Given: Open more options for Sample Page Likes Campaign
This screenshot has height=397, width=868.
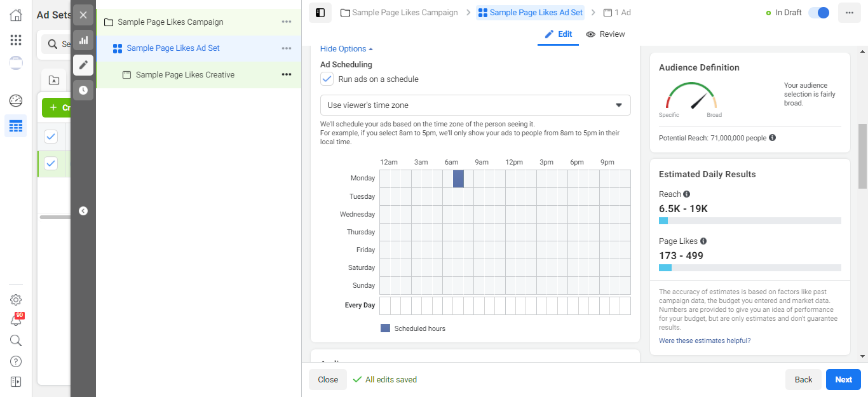Looking at the screenshot, I should tap(287, 22).
